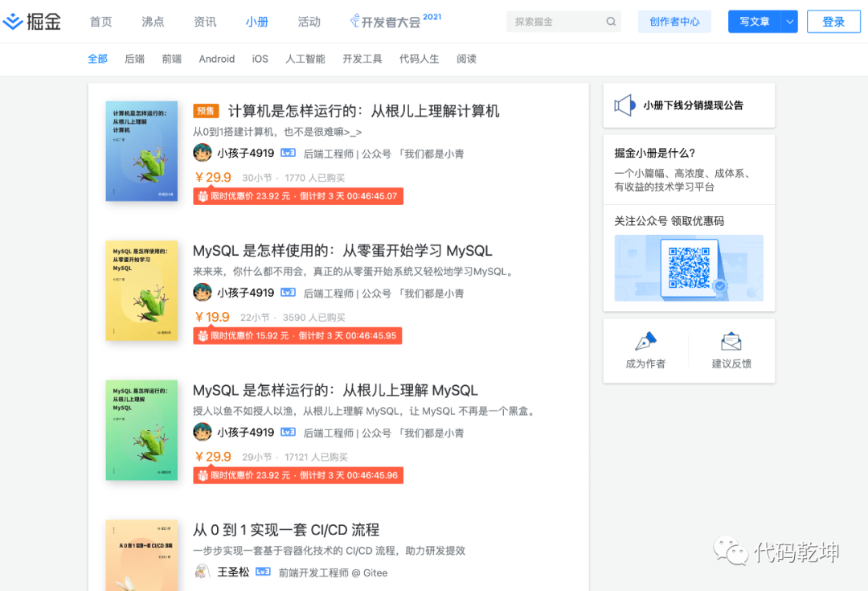This screenshot has width=868, height=591.
Task: Select the 小册 nav item
Action: click(x=257, y=22)
